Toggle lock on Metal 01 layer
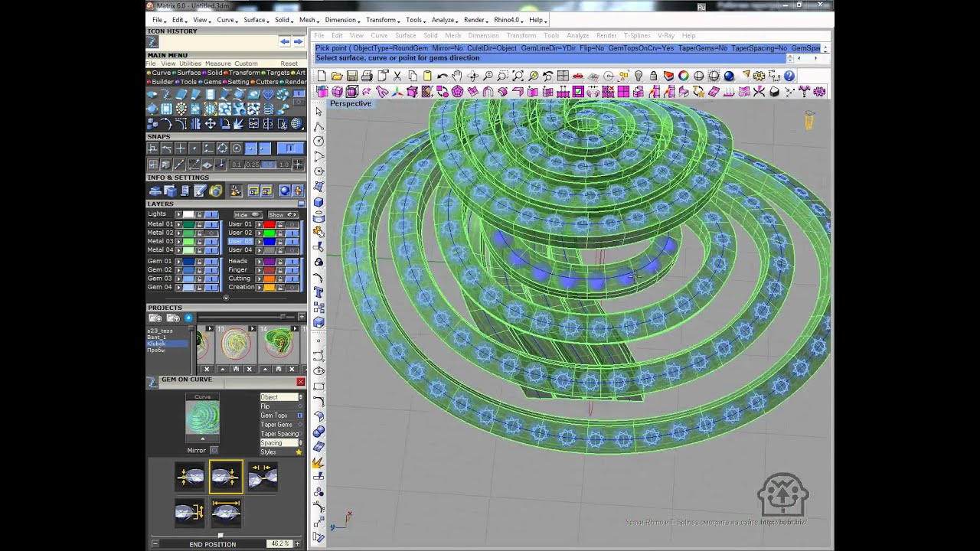This screenshot has width=980, height=551. (x=199, y=224)
